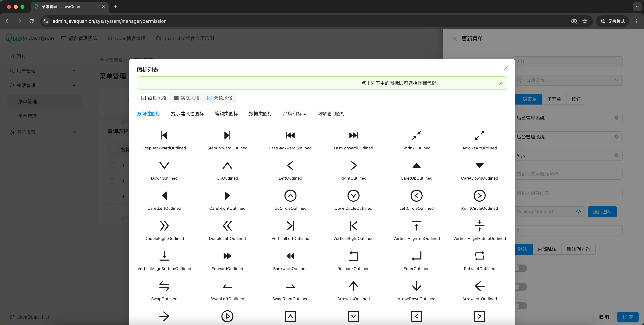Select 双色风格 two-tone style option

pyautogui.click(x=220, y=98)
